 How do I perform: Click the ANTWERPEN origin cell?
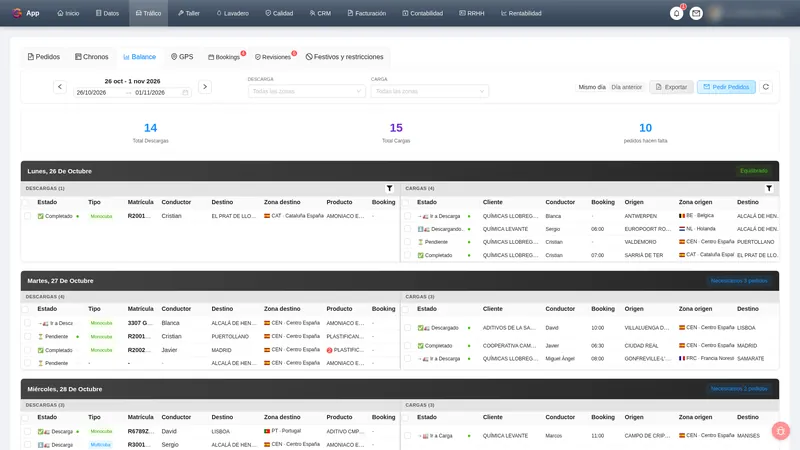[x=641, y=216]
